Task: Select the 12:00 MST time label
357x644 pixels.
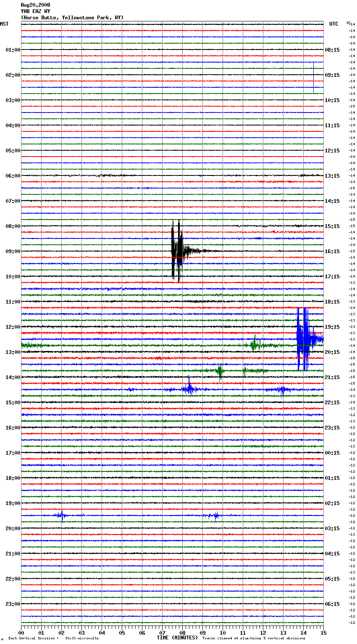Action: tap(13, 327)
